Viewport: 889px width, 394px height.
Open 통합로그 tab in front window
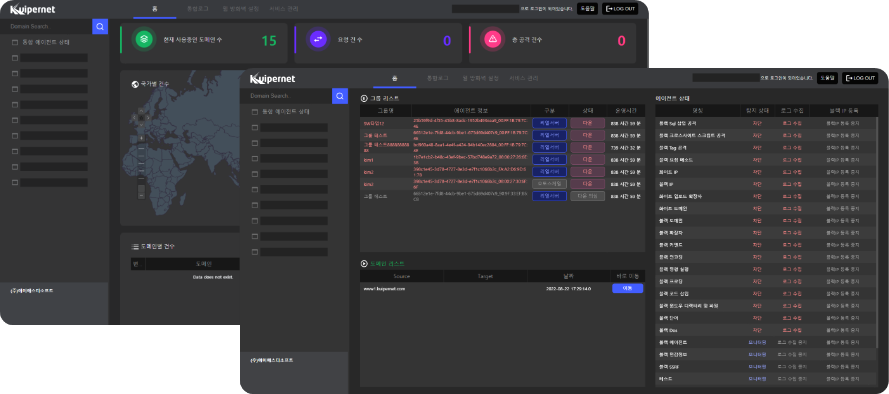(x=438, y=78)
